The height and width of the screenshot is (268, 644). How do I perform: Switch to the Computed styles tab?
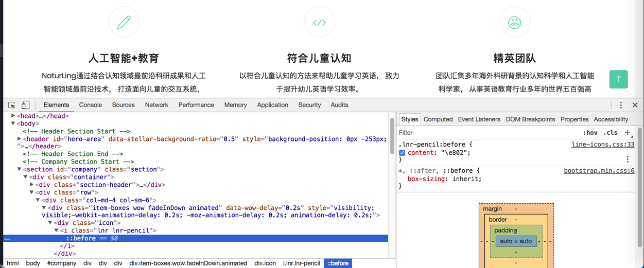tap(438, 119)
